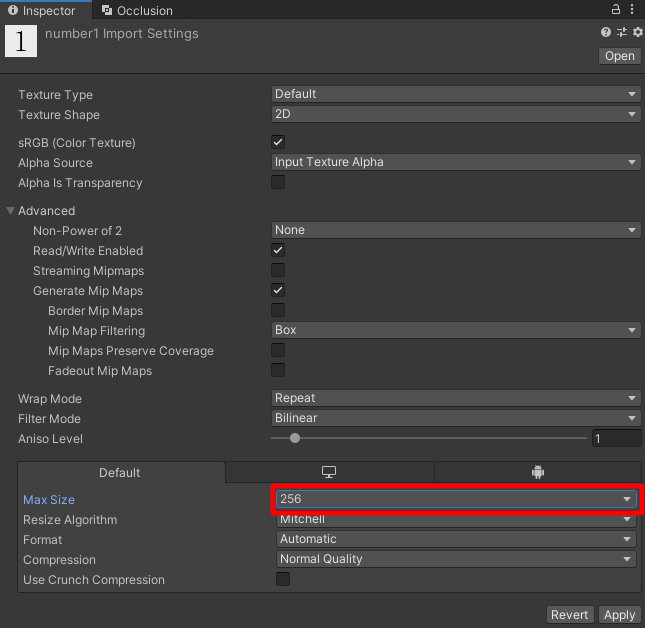Enable Alpha Is Transparency checkbox

[278, 183]
